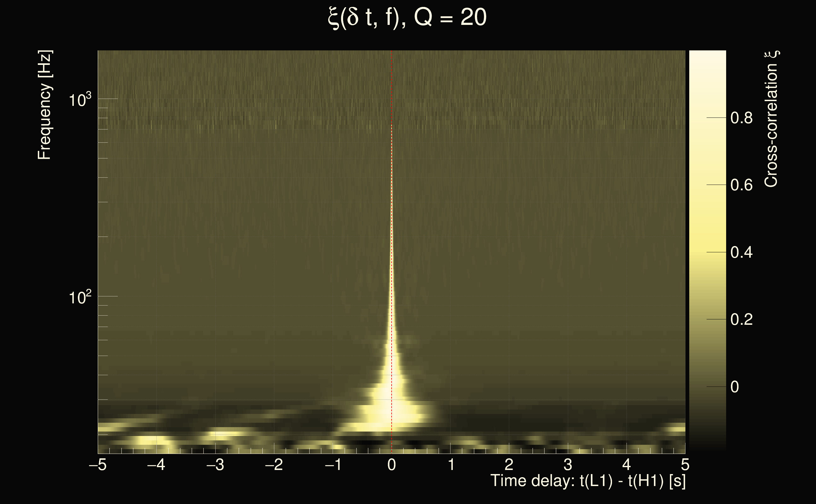816x504 pixels.
Task: Click the −3 tick label on time axis
Action: (x=215, y=465)
